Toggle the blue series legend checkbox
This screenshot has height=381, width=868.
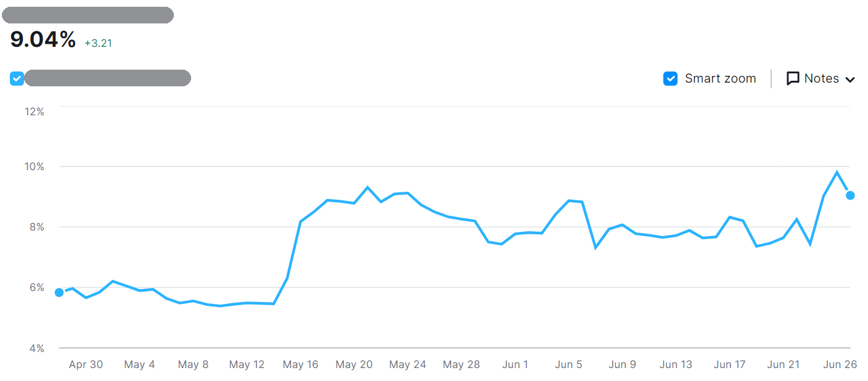[17, 79]
